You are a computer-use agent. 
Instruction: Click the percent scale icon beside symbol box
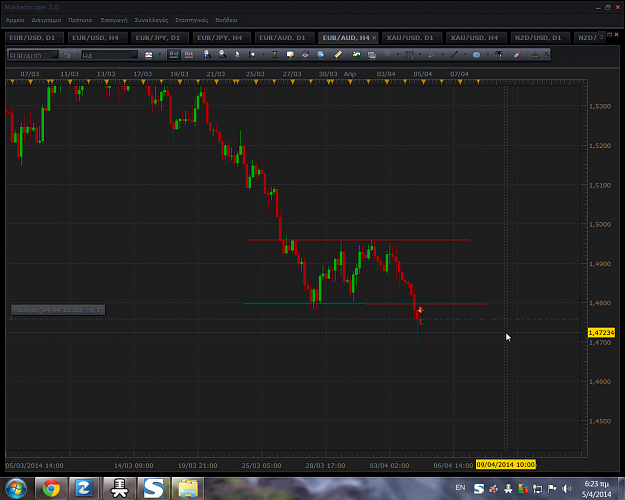click(x=67, y=55)
